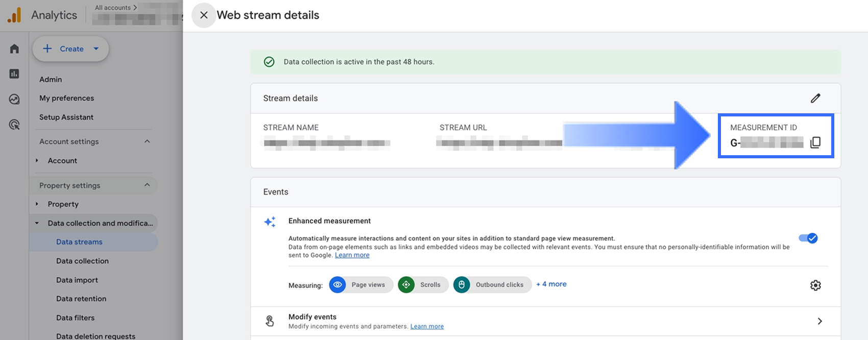Click the pencil icon to edit stream details
Viewport: 868px width, 340px height.
click(815, 98)
